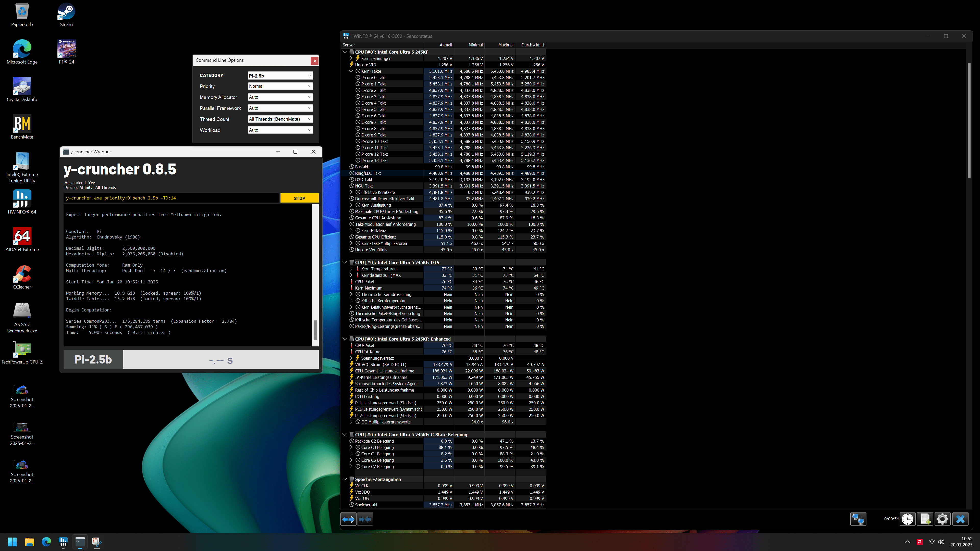The image size is (980, 551).
Task: Expand the Kernspannungen row
Action: point(351,59)
